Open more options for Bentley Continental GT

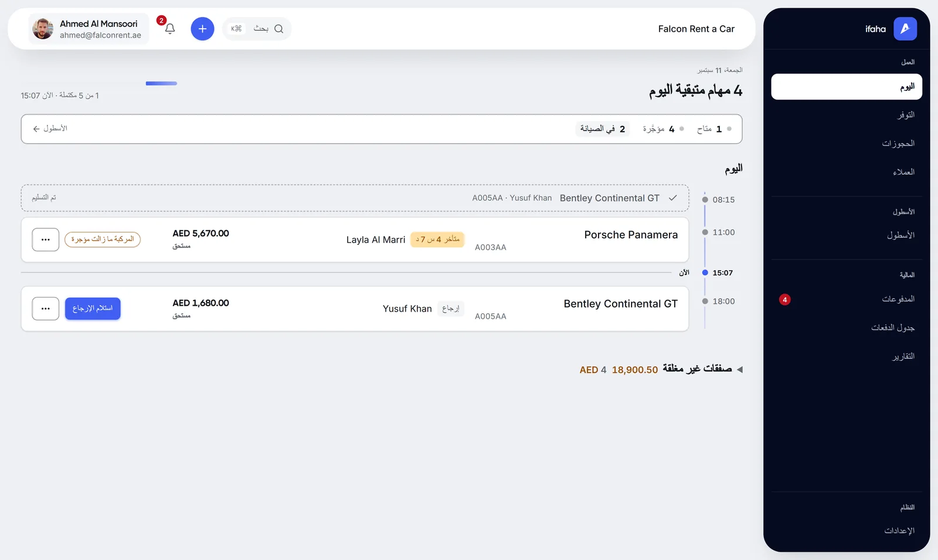46,309
